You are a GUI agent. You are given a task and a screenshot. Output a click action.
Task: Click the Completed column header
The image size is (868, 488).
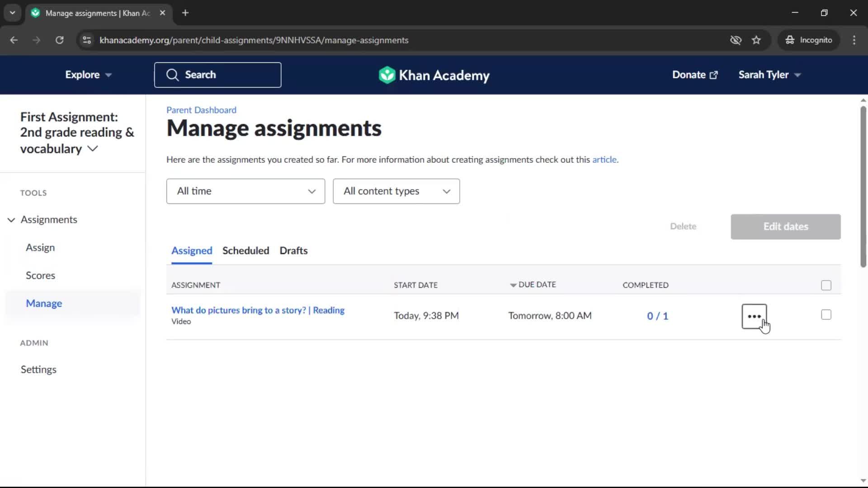tap(645, 285)
